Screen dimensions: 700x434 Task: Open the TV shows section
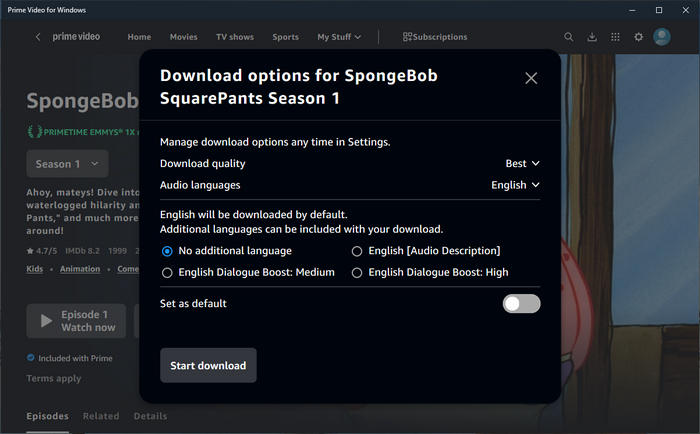click(235, 37)
